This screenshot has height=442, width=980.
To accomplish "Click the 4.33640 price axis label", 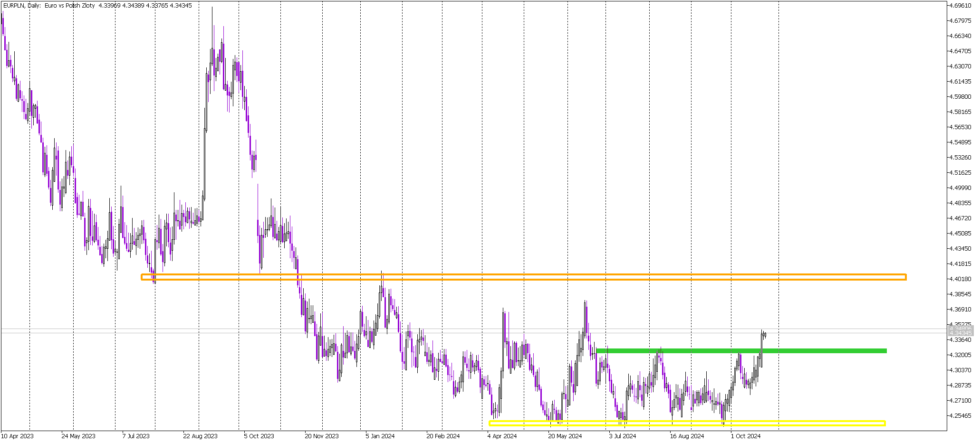I will point(961,340).
